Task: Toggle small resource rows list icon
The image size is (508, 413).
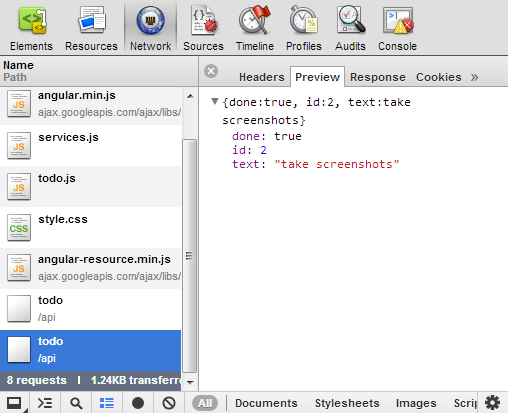Action: tap(107, 403)
